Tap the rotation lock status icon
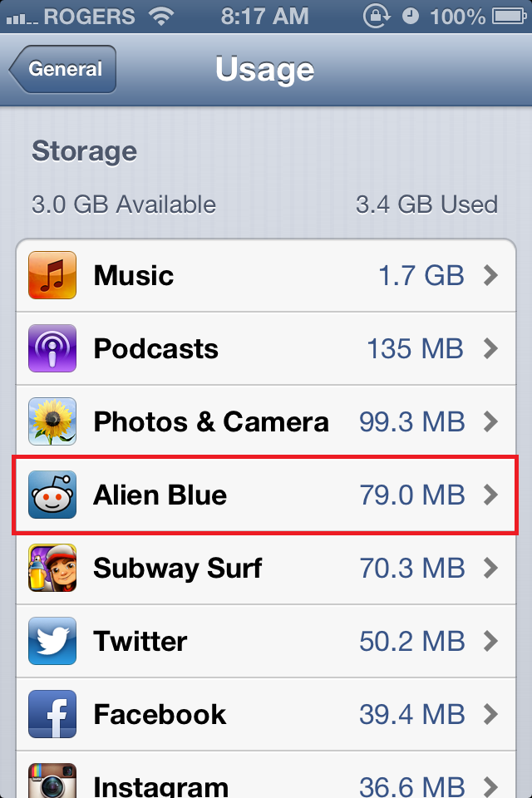 coord(377,17)
